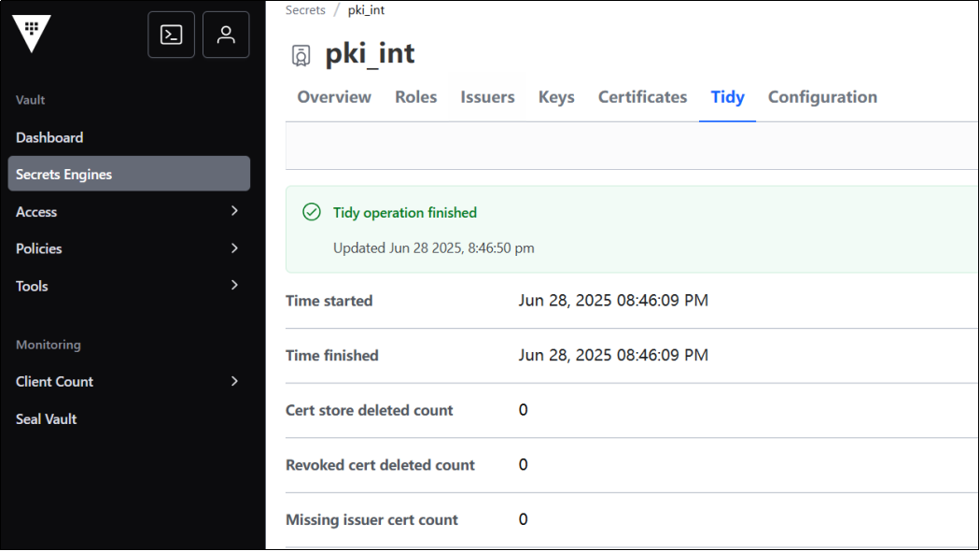Expand the Client Count section
Image resolution: width=980 pixels, height=551 pixels.
tap(54, 381)
